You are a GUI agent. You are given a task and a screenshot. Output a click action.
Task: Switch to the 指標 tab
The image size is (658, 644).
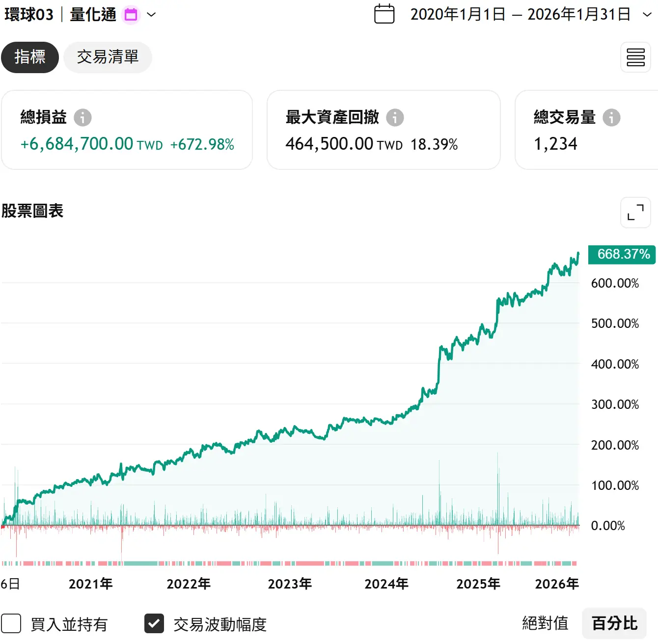pyautogui.click(x=30, y=57)
